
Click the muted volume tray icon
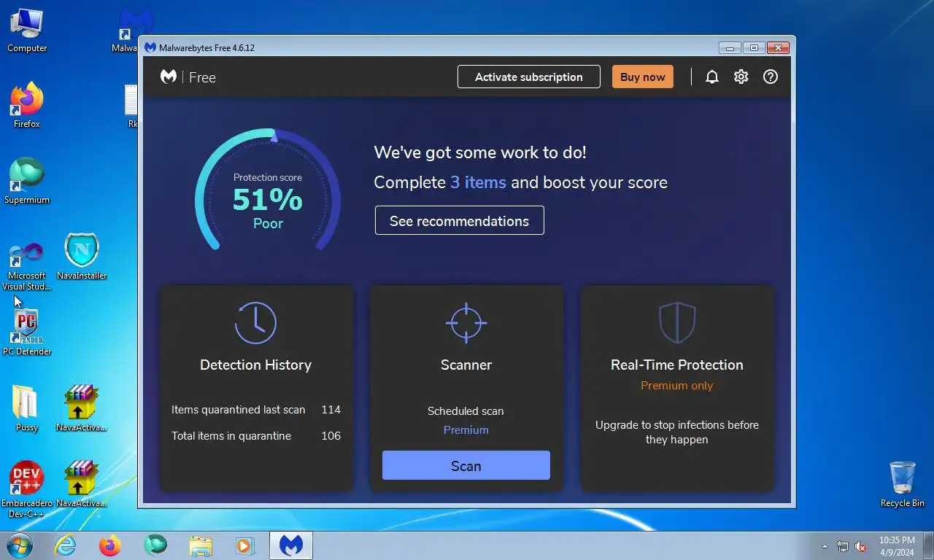click(860, 546)
